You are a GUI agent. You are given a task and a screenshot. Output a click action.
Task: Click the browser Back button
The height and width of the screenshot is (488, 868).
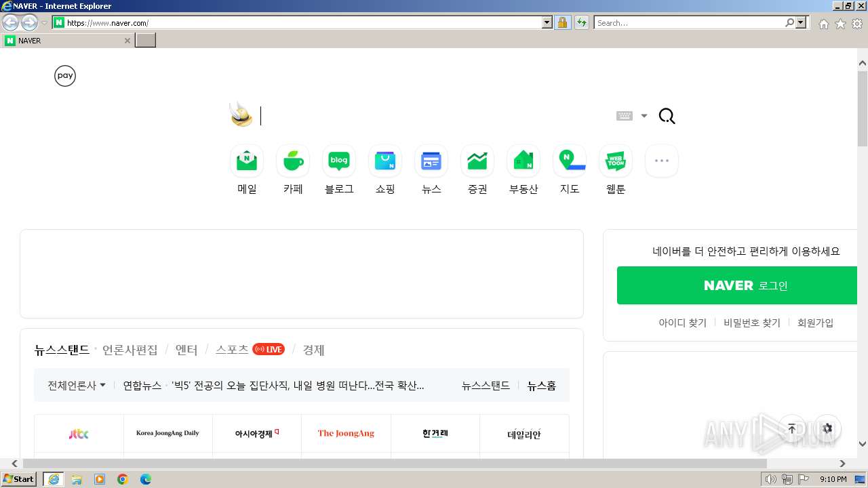tap(10, 22)
